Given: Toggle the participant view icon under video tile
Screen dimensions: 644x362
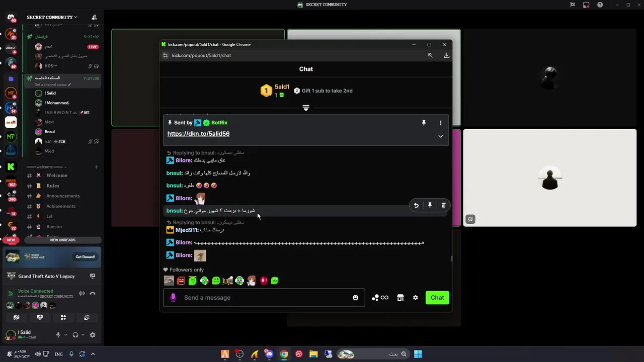Looking at the screenshot, I should pos(470,219).
